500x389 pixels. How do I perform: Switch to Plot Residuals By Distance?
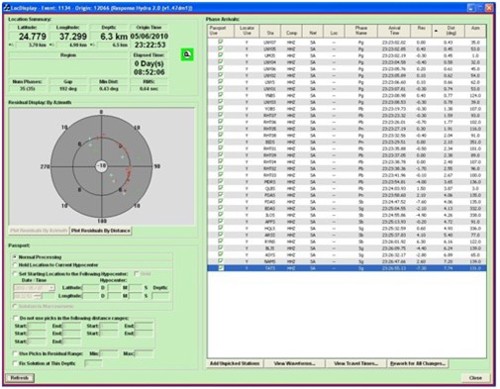pos(101,231)
